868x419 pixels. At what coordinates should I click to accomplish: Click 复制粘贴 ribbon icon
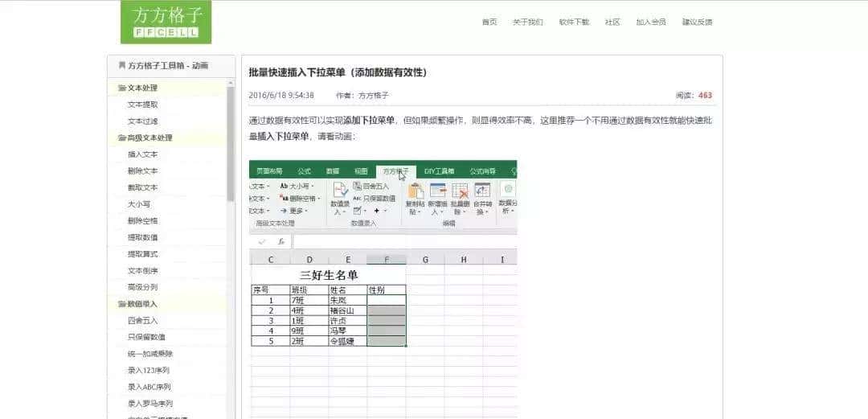pyautogui.click(x=416, y=199)
